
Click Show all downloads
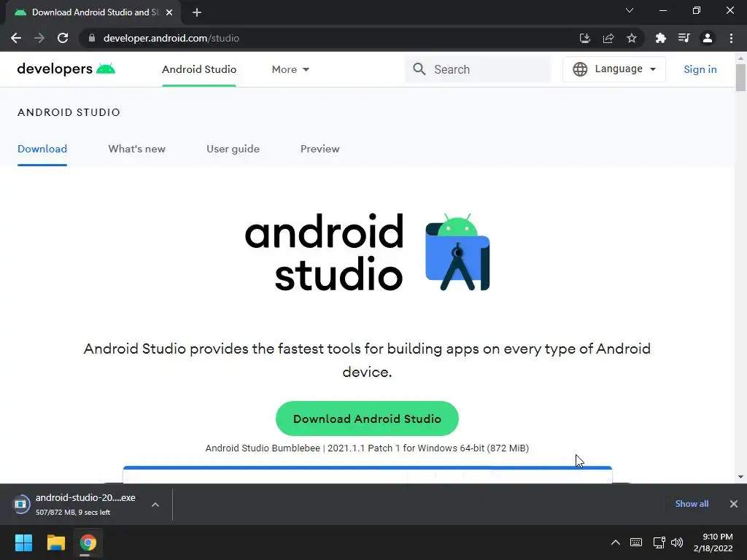(x=692, y=504)
